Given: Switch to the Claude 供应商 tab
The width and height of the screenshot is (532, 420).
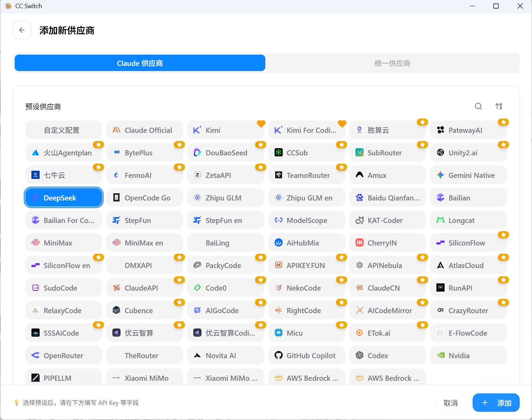Looking at the screenshot, I should [140, 63].
